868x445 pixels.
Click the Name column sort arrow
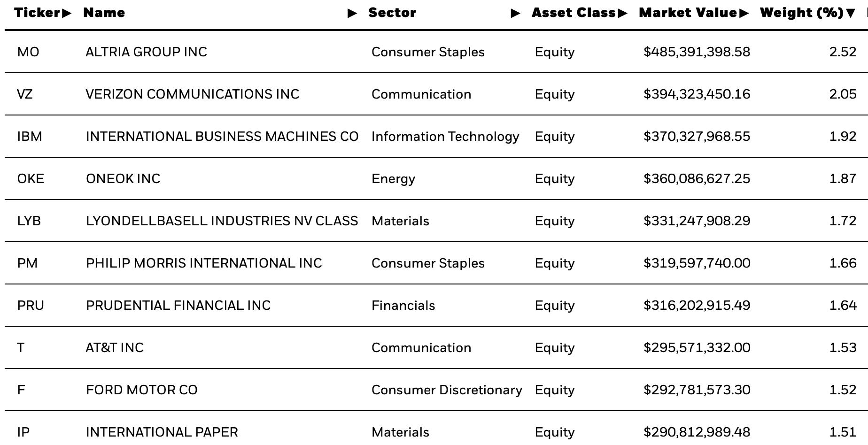[352, 13]
